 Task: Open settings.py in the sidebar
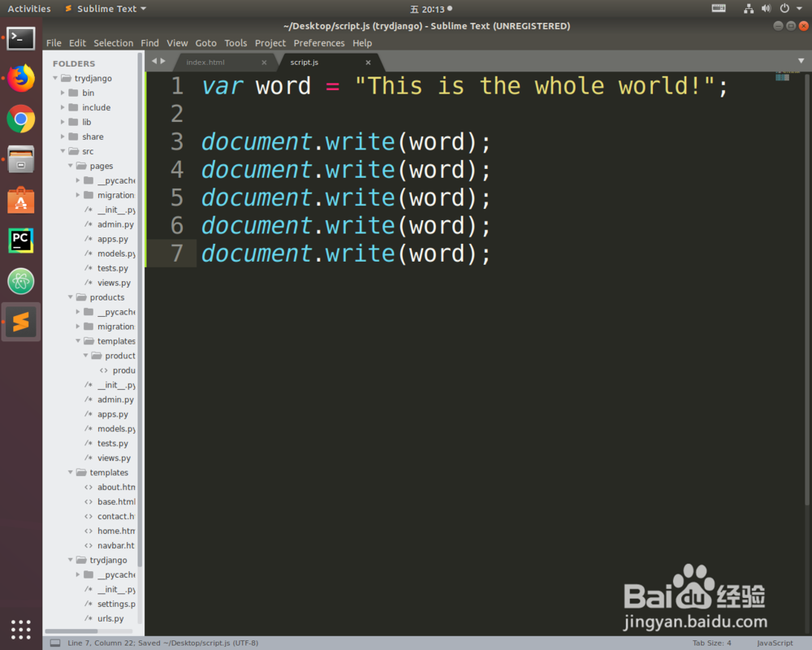point(116,604)
